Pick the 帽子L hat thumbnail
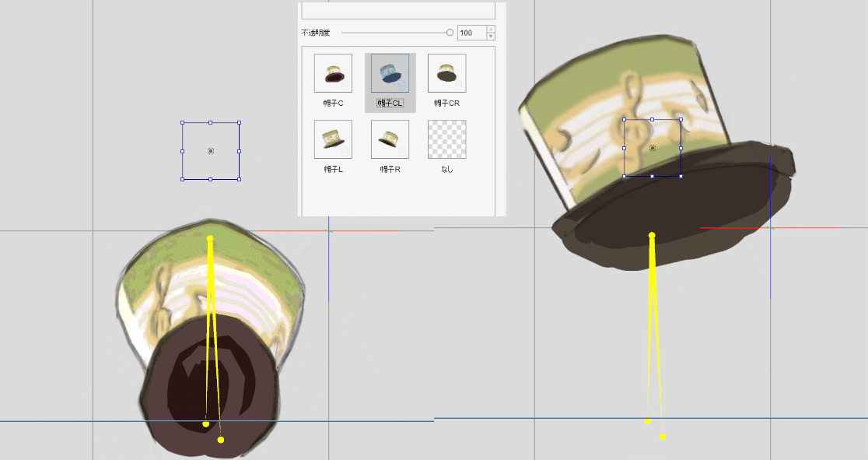 coord(333,139)
